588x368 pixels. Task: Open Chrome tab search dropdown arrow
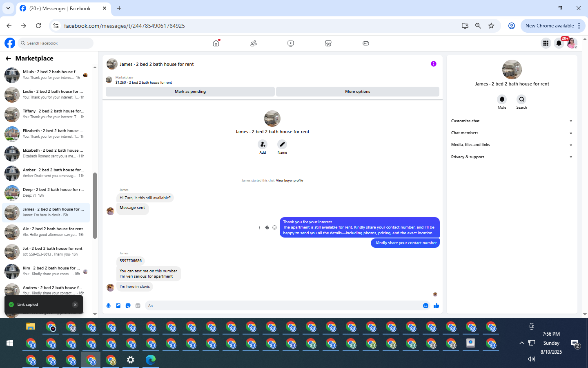pos(8,8)
